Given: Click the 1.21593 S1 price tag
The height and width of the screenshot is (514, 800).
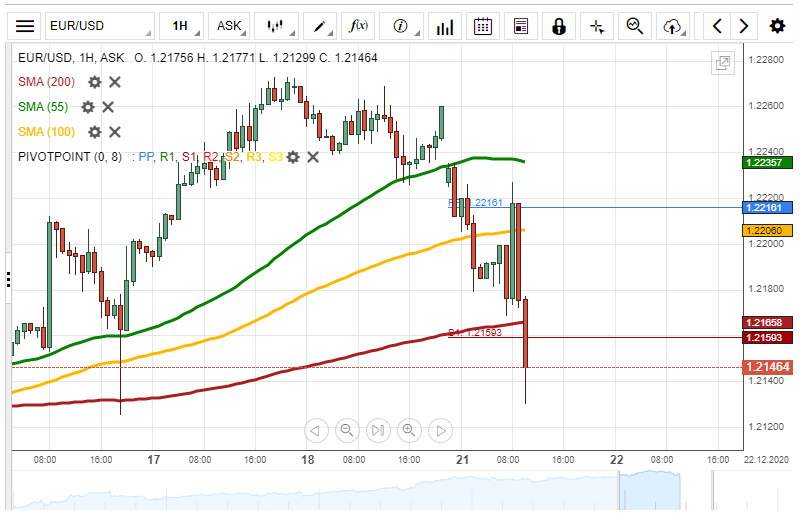Looking at the screenshot, I should click(x=767, y=337).
